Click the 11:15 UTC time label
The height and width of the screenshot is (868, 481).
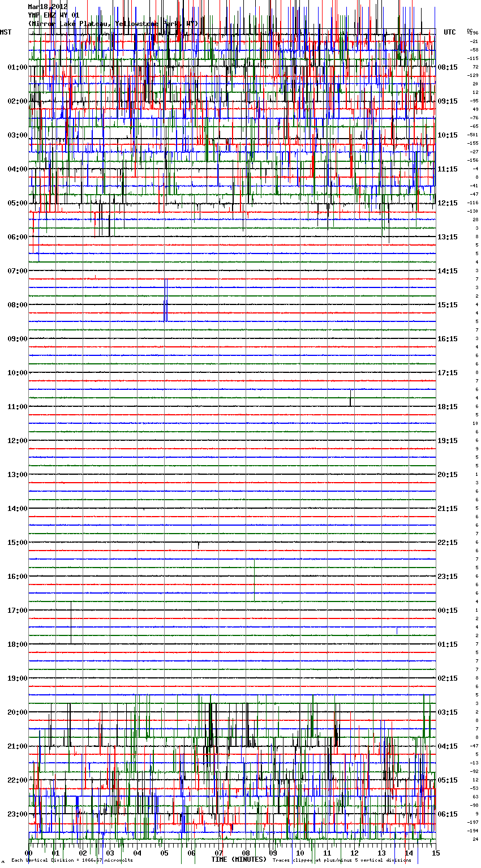tap(448, 169)
